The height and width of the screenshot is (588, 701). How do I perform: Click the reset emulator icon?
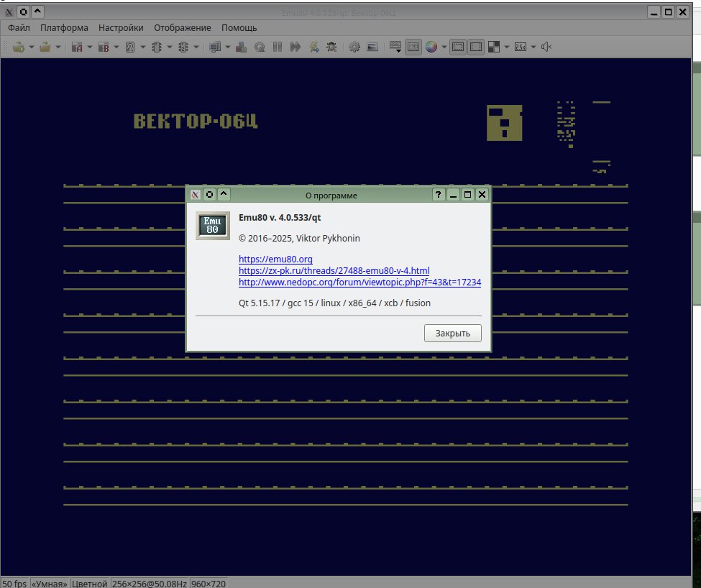(x=259, y=47)
